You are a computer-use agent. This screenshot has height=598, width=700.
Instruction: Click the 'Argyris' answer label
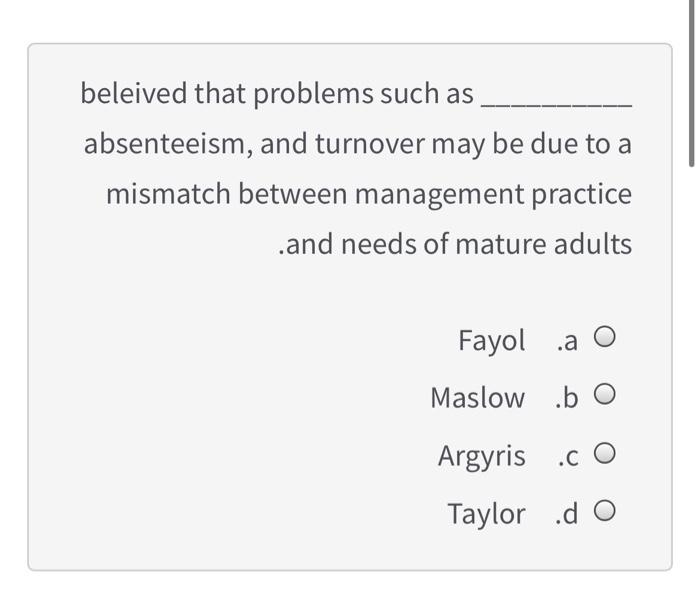pos(481,456)
